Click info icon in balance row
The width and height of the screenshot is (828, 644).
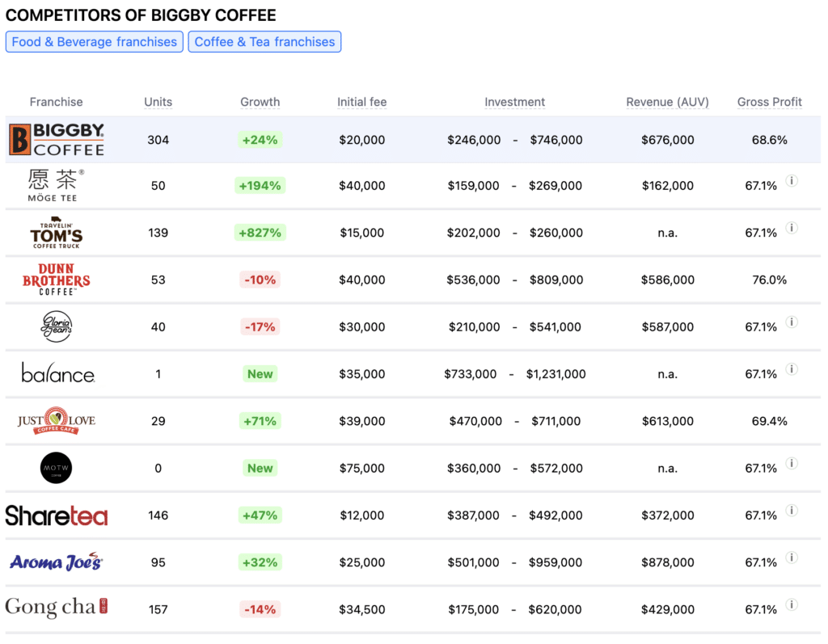pos(791,369)
